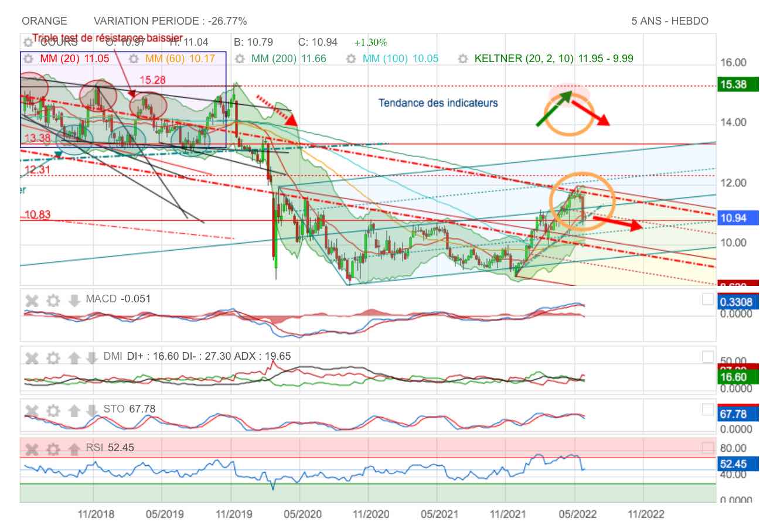Tick the checkbox on the MACD panel
The height and width of the screenshot is (532, 763).
[707, 299]
